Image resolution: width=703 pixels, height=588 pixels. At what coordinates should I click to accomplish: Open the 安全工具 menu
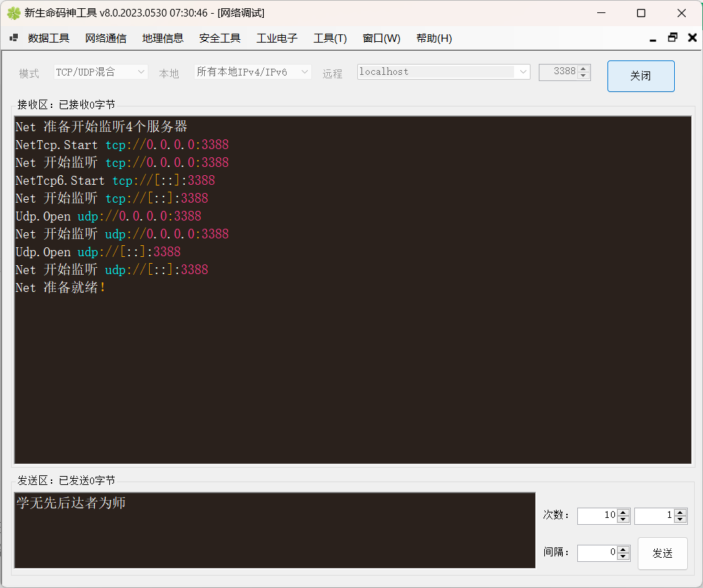pyautogui.click(x=220, y=38)
